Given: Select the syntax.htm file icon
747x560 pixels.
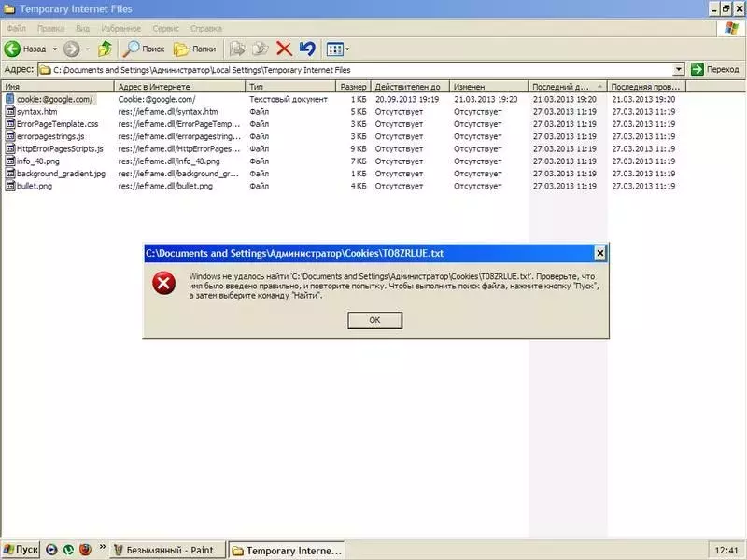Looking at the screenshot, I should click(x=10, y=111).
